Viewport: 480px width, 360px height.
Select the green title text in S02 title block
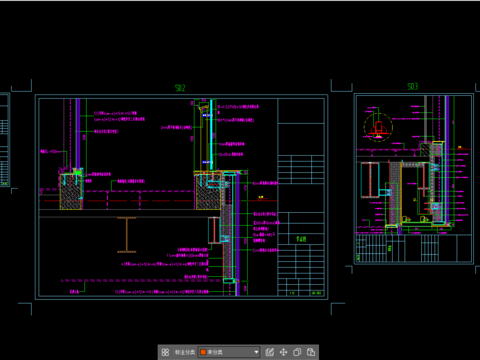pyautogui.click(x=301, y=239)
